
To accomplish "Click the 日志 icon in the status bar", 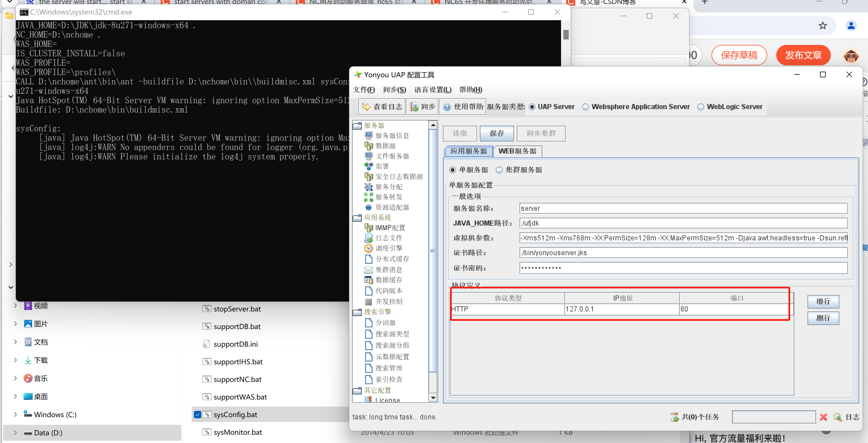I will tap(838, 417).
